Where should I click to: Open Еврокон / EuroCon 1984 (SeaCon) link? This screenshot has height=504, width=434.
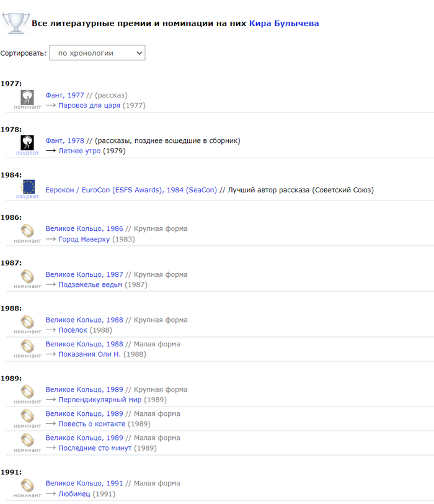click(x=131, y=190)
